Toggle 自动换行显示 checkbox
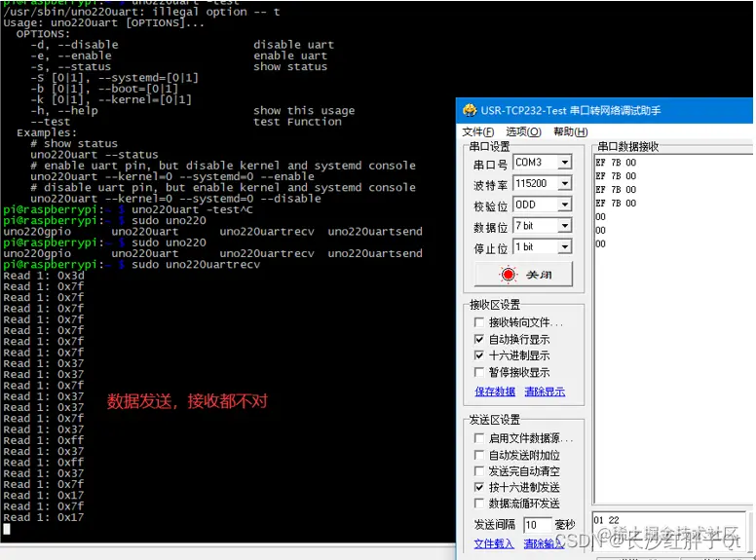756x560 pixels. click(478, 339)
